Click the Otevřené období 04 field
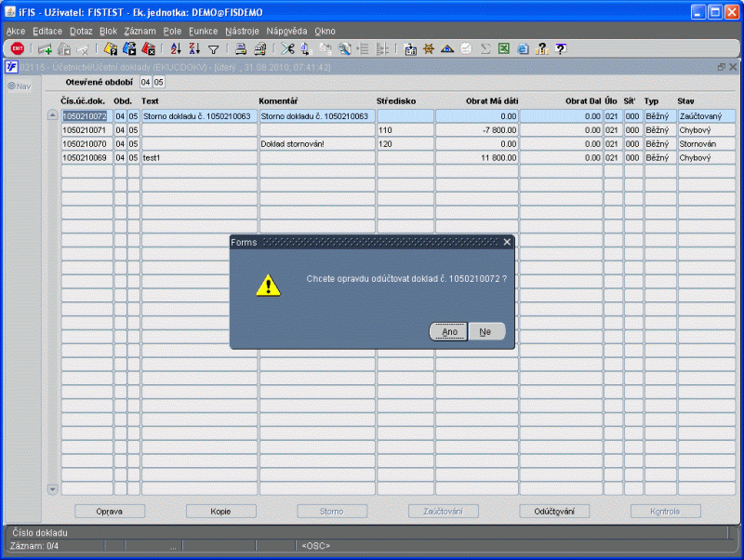The width and height of the screenshot is (744, 560). point(145,82)
